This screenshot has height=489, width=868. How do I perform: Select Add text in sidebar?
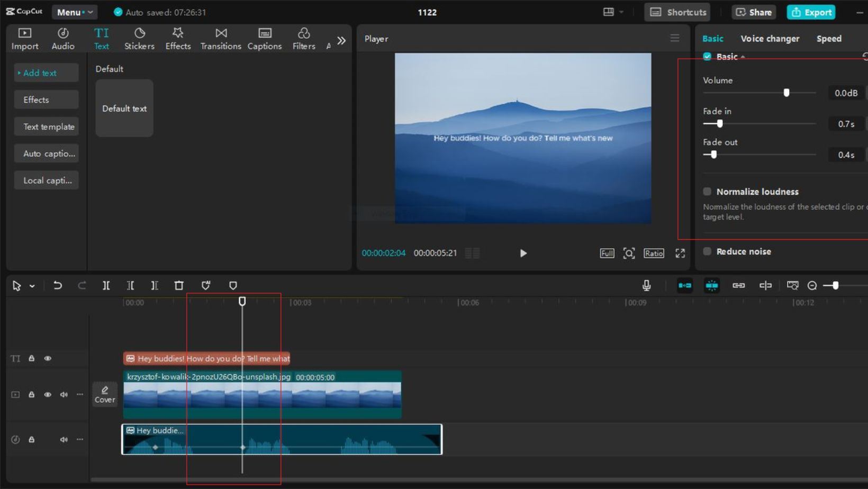(47, 73)
